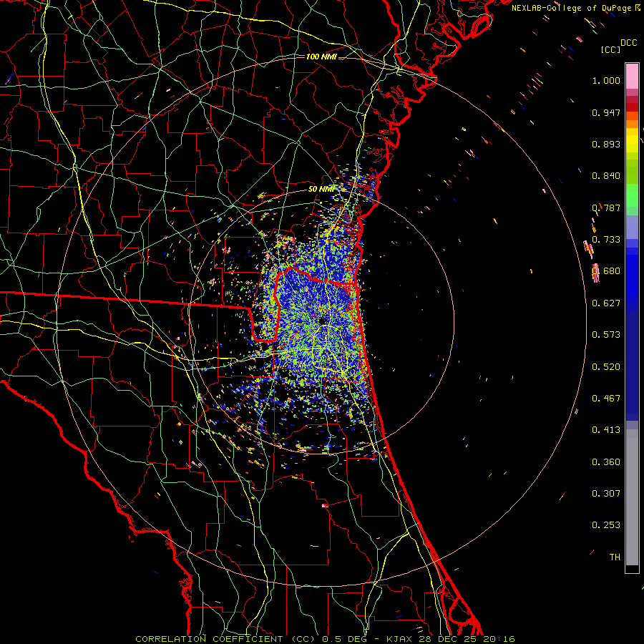The height and width of the screenshot is (644, 644).
Task: Pick the bright green color bar segment
Action: point(632,195)
